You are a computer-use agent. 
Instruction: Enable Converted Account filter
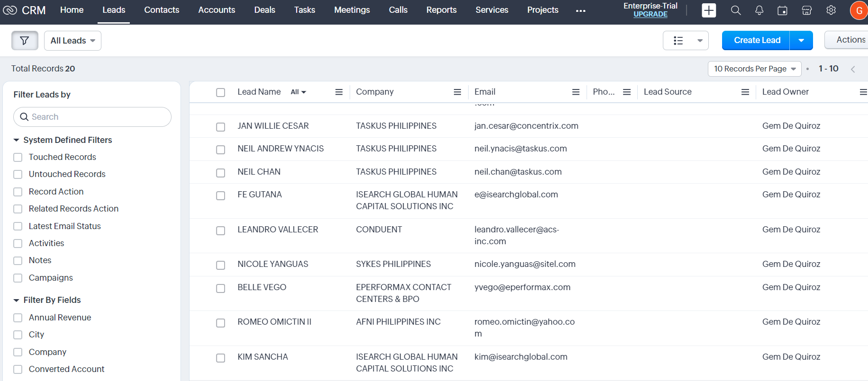(18, 369)
